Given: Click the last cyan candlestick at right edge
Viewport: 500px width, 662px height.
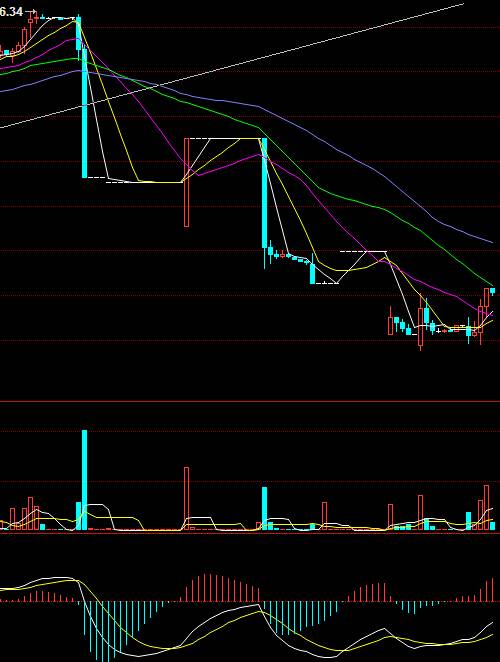Looking at the screenshot, I should 492,291.
